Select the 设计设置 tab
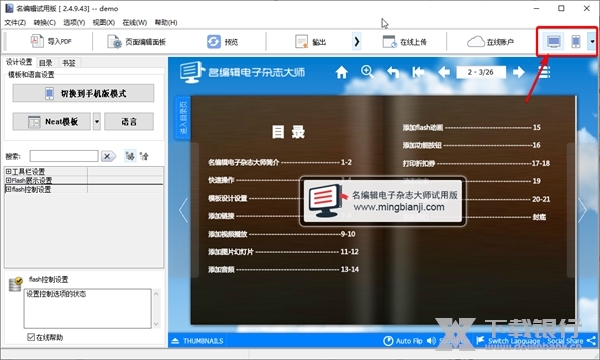The width and height of the screenshot is (600, 360). 19,62
